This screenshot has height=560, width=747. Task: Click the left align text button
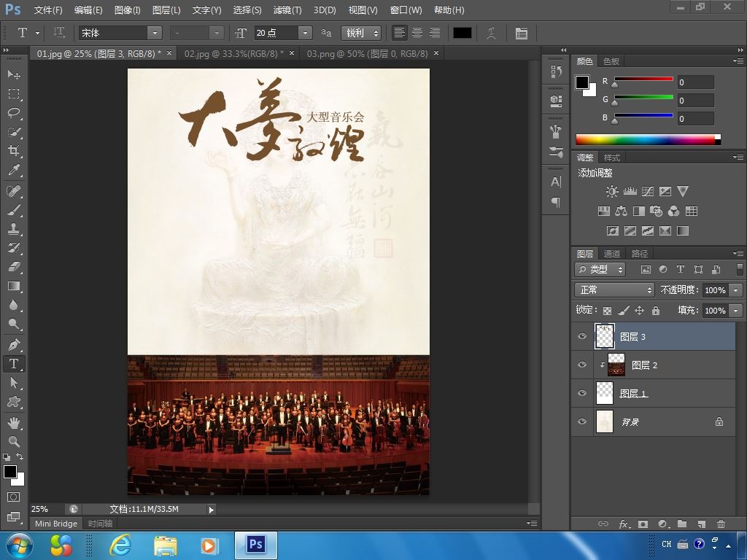point(399,33)
